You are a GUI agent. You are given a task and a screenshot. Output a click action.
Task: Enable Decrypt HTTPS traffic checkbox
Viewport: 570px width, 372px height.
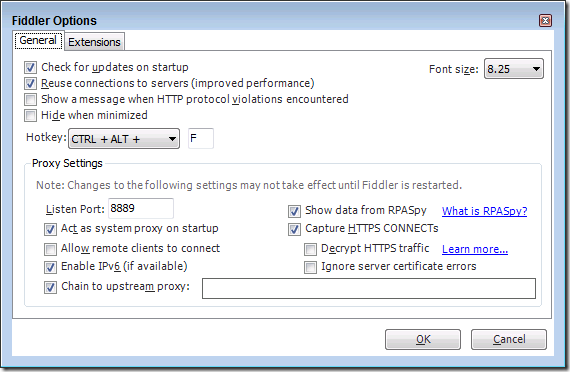(x=310, y=249)
